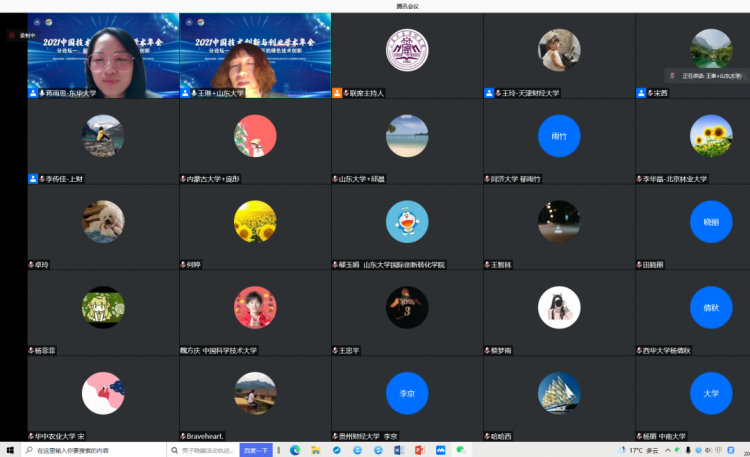Click the name label 杨丽 中南大学
The height and width of the screenshot is (457, 750).
click(664, 436)
